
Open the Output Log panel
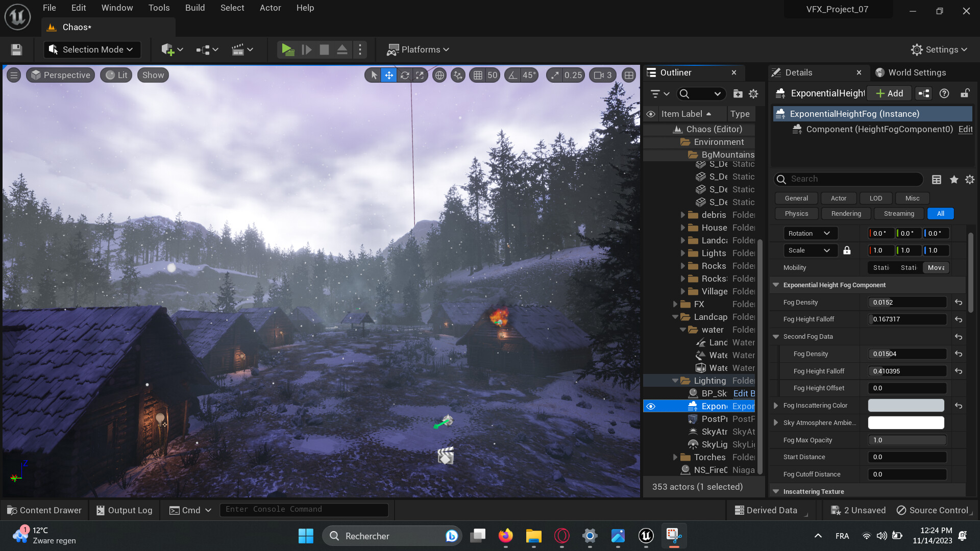point(124,510)
